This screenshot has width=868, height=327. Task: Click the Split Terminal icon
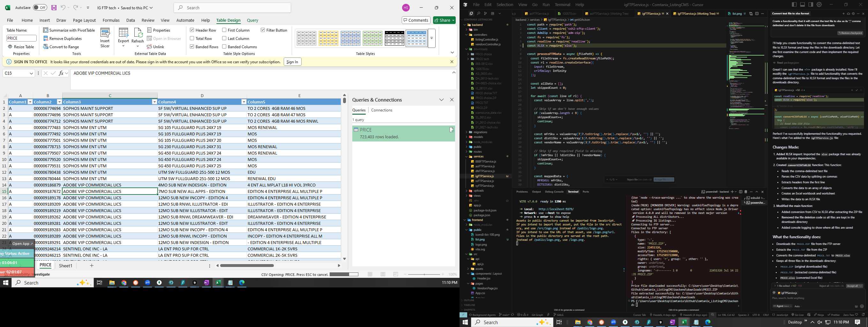click(741, 192)
